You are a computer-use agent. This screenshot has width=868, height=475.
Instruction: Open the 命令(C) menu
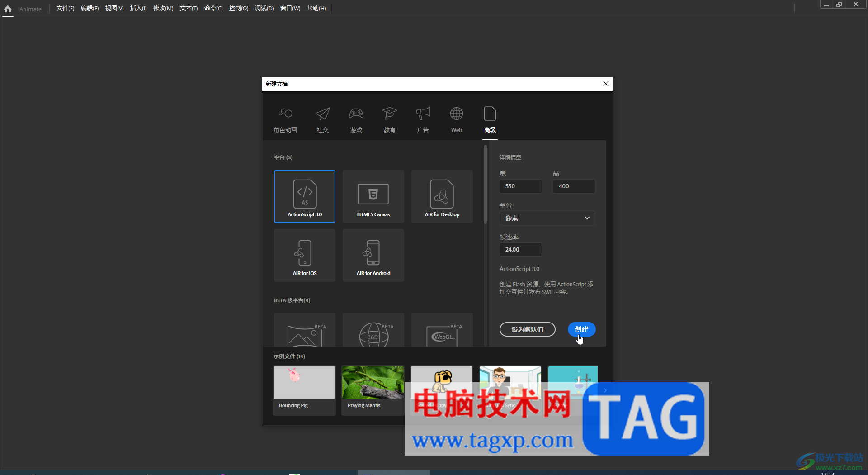coord(213,9)
